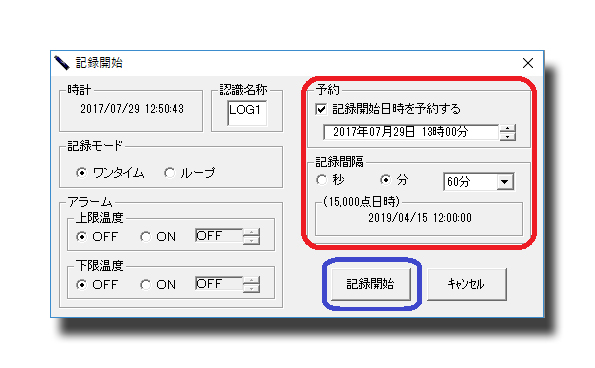Screen dimensions: 595x368
Task: Decrease the 下限温度 threshold value
Action: coord(251,288)
